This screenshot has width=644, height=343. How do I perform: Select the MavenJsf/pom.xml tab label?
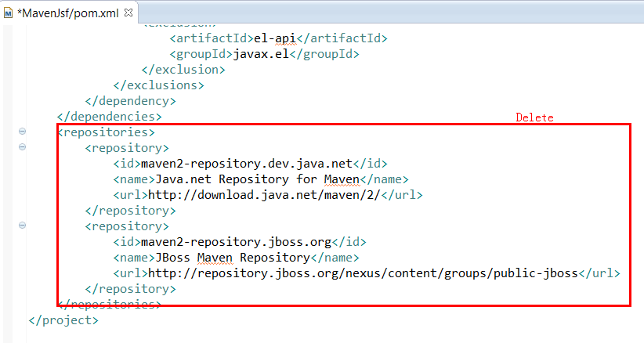[x=69, y=13]
